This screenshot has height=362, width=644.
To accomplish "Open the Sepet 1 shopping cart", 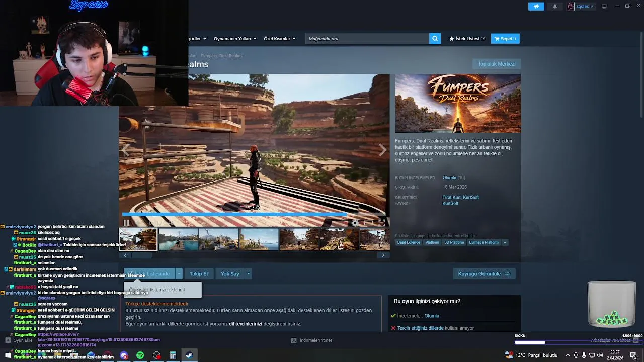I will tap(505, 39).
